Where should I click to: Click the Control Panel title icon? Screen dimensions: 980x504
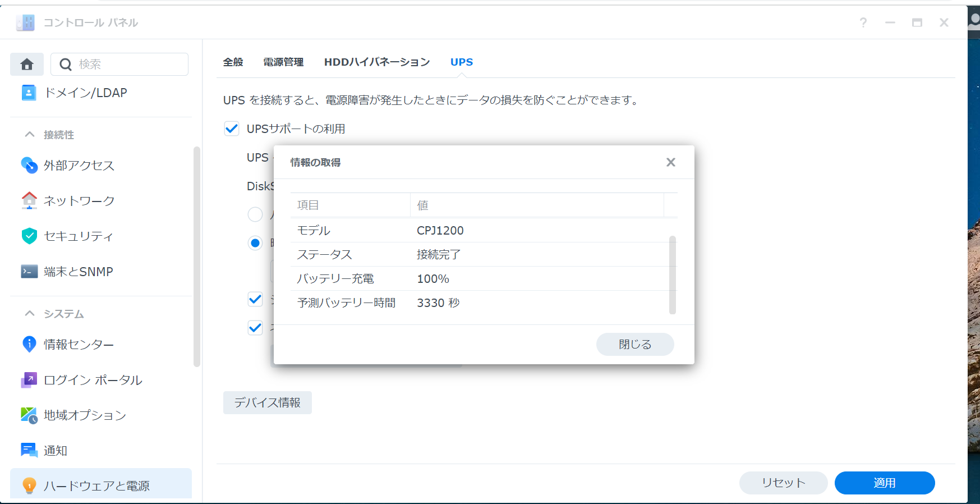[x=25, y=22]
